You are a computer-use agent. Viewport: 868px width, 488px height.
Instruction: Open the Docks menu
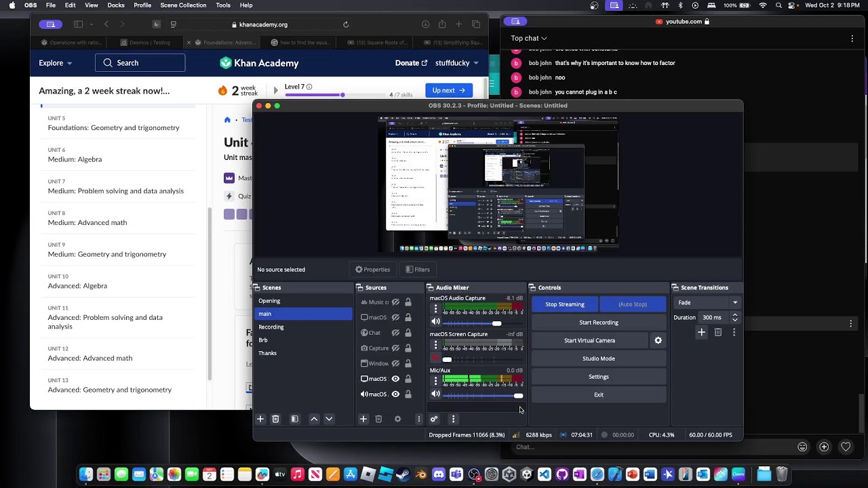[x=116, y=5]
